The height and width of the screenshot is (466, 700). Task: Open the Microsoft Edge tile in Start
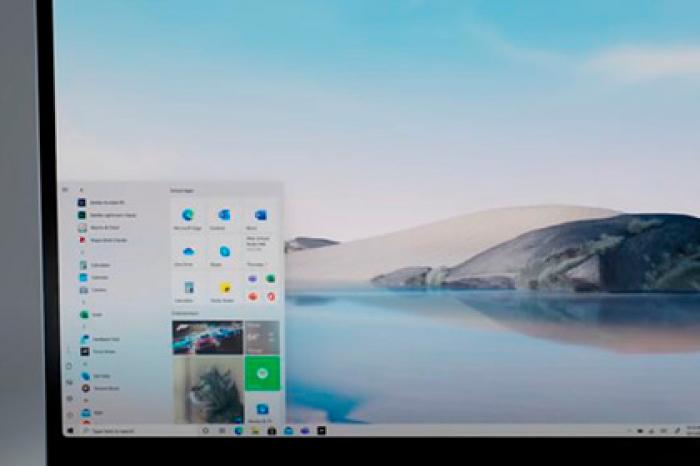click(188, 217)
